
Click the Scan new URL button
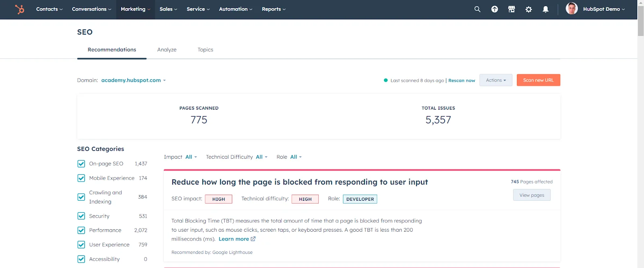click(x=538, y=80)
